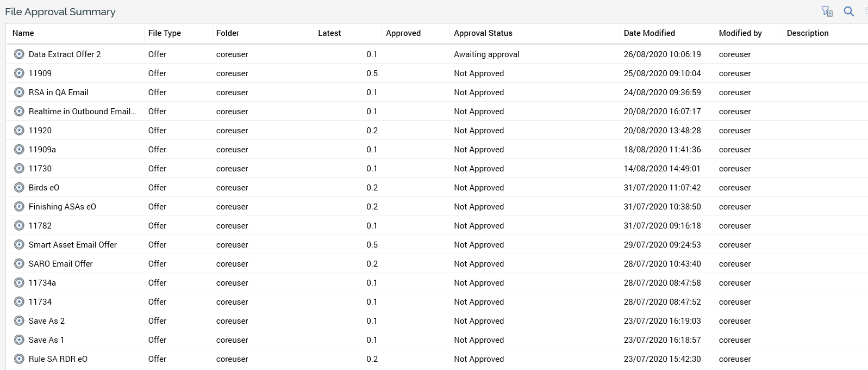Click the search magnifier icon
Image resolution: width=868 pixels, height=370 pixels.
tap(848, 11)
